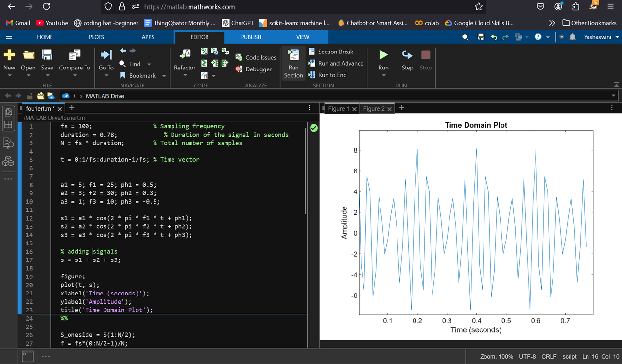Open the notifications bell
Viewport: 622px width, 364px height.
click(x=573, y=37)
